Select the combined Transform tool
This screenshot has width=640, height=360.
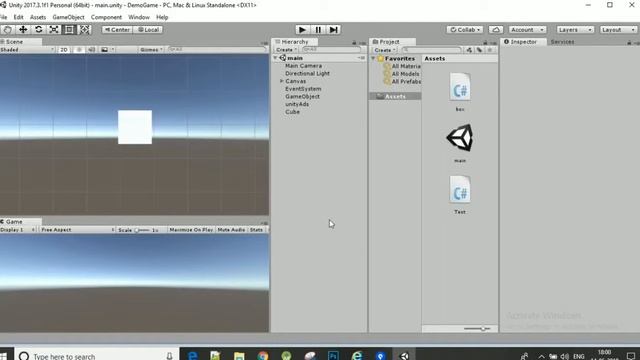[84, 30]
